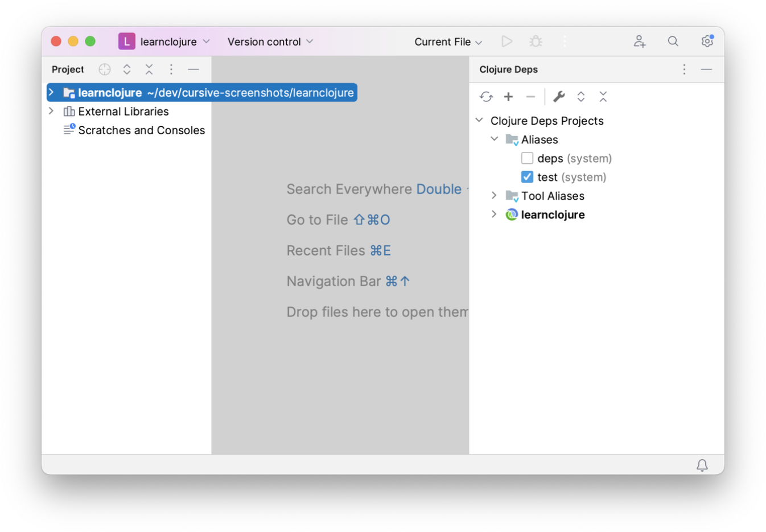Select the Aliases folder item
This screenshot has height=532, width=766.
[x=540, y=139]
